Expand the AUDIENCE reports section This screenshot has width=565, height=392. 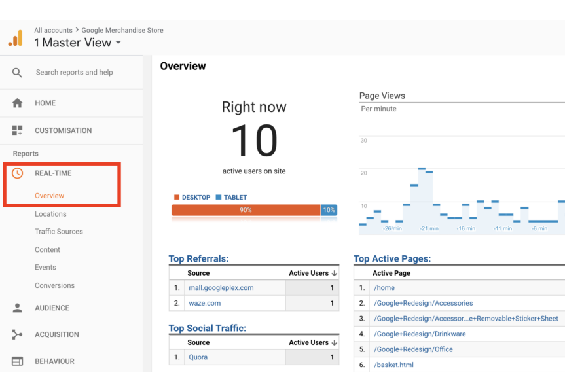pos(52,308)
